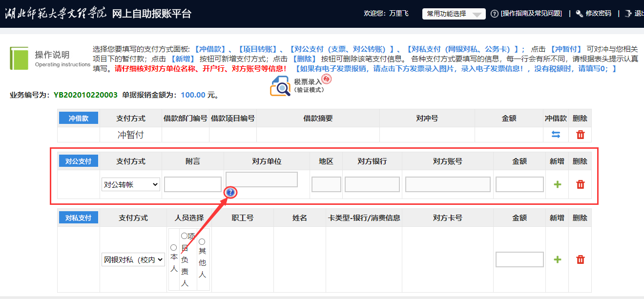The width and height of the screenshot is (644, 299).
Task: Click the 冲借款 swap arrows icon
Action: tap(556, 135)
